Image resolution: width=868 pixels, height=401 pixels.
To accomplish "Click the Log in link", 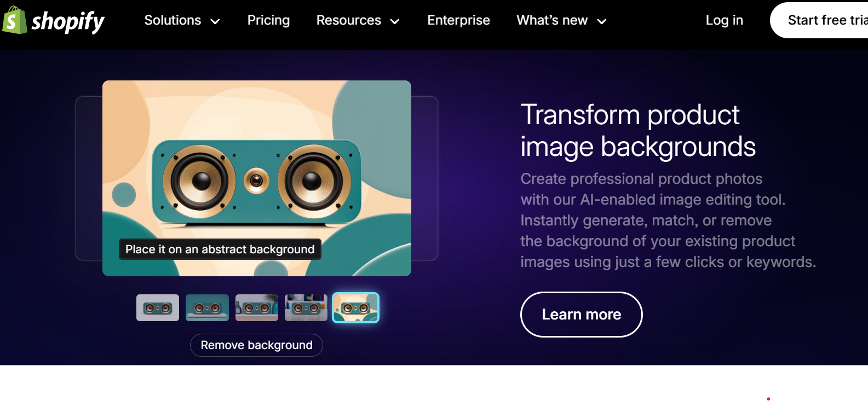I will 724,20.
